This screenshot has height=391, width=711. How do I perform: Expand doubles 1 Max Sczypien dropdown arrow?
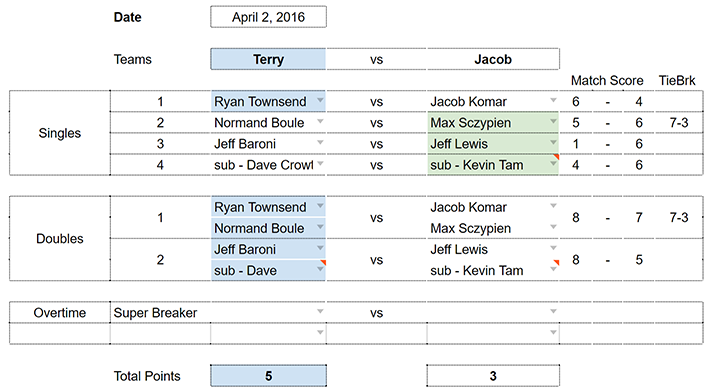[553, 227]
